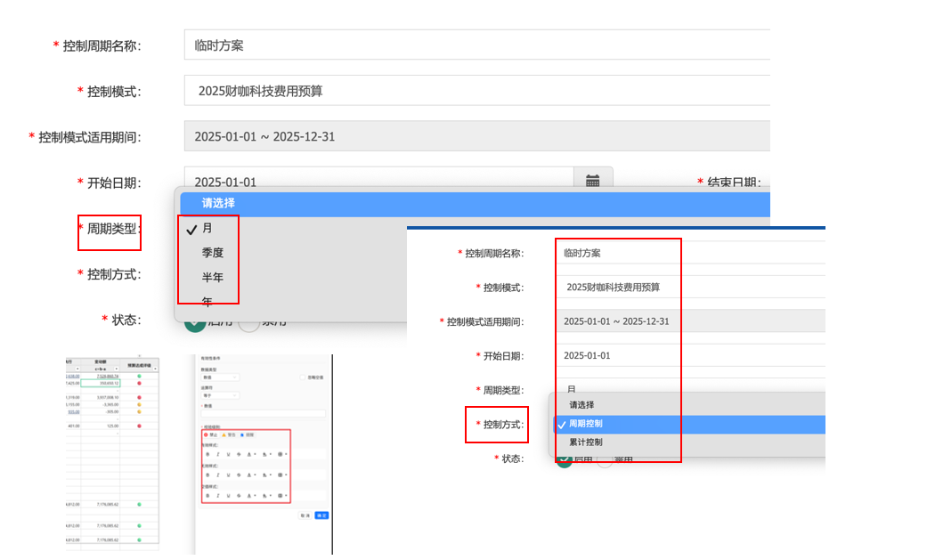This screenshot has width=927, height=560.
Task: Click red status dot in 350,650.12 row
Action: (x=140, y=383)
